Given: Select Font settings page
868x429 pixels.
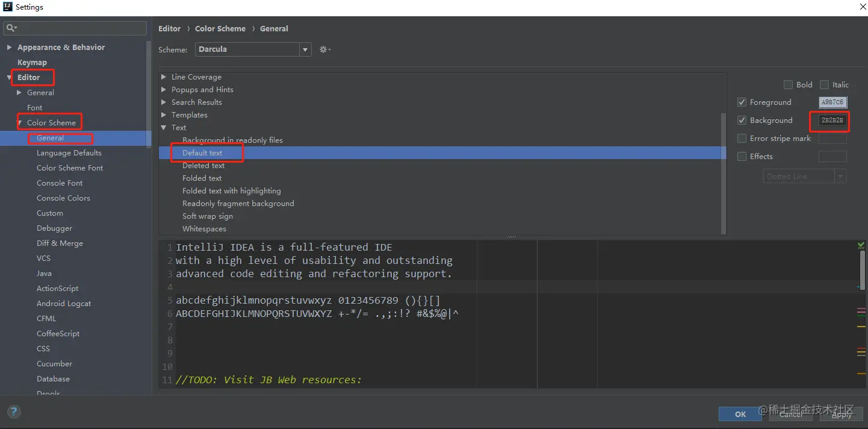Looking at the screenshot, I should (x=35, y=108).
